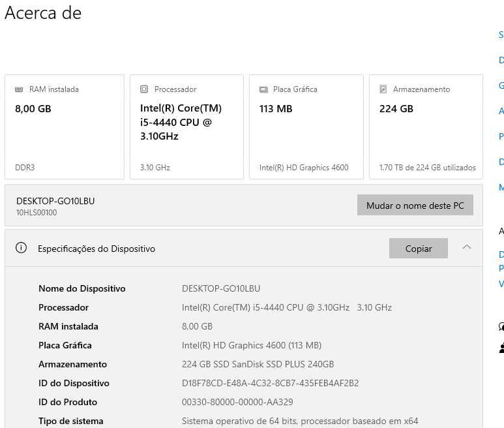Click the info icon beside Especificações do Dispositivo

22,248
